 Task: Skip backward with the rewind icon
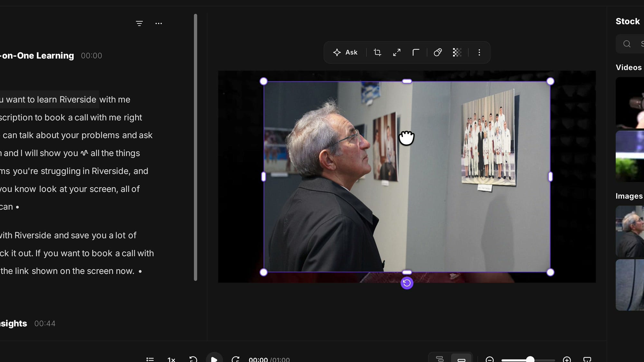[193, 359]
